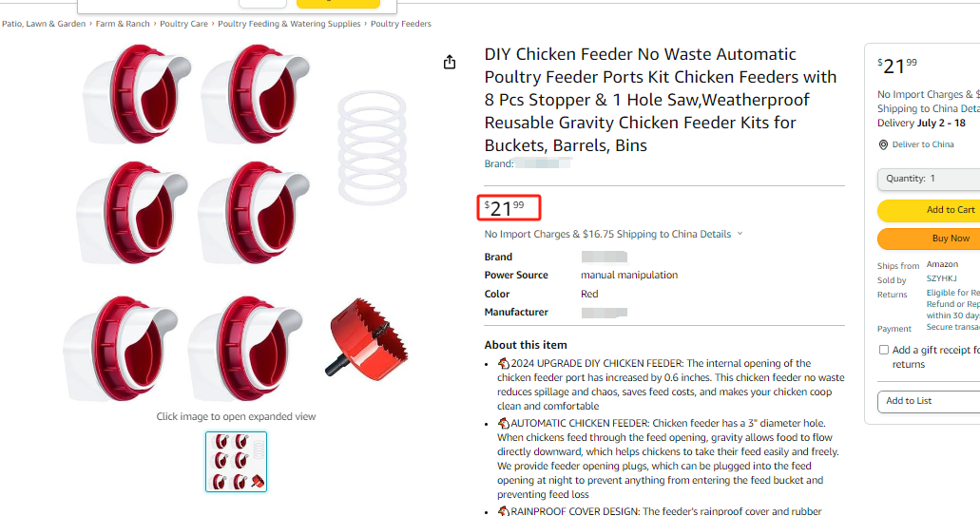Click the red hole saw in image
980x516 pixels.
366,336
